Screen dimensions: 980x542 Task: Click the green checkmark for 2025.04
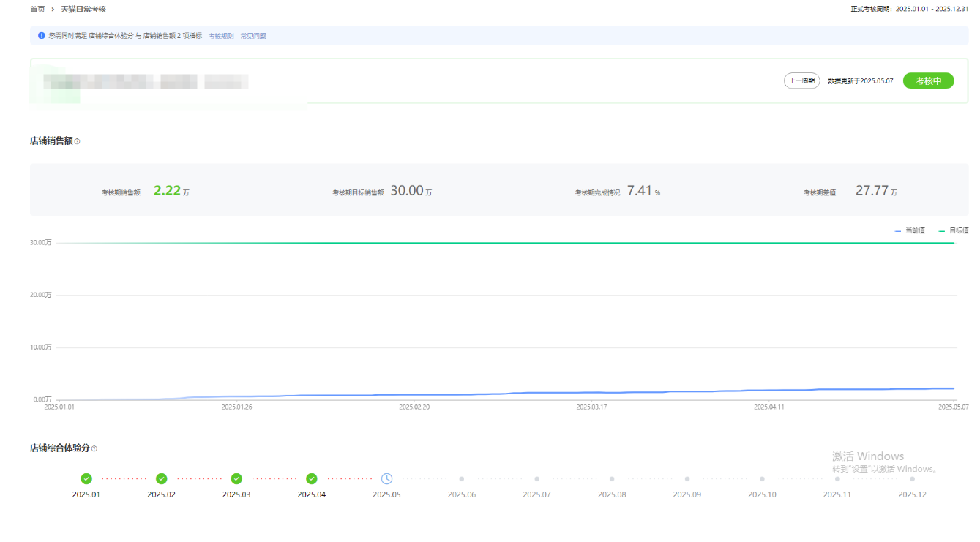[312, 478]
